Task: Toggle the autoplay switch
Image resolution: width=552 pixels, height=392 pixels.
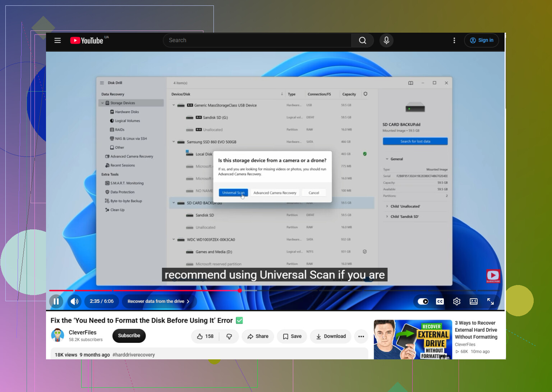Action: pos(423,302)
